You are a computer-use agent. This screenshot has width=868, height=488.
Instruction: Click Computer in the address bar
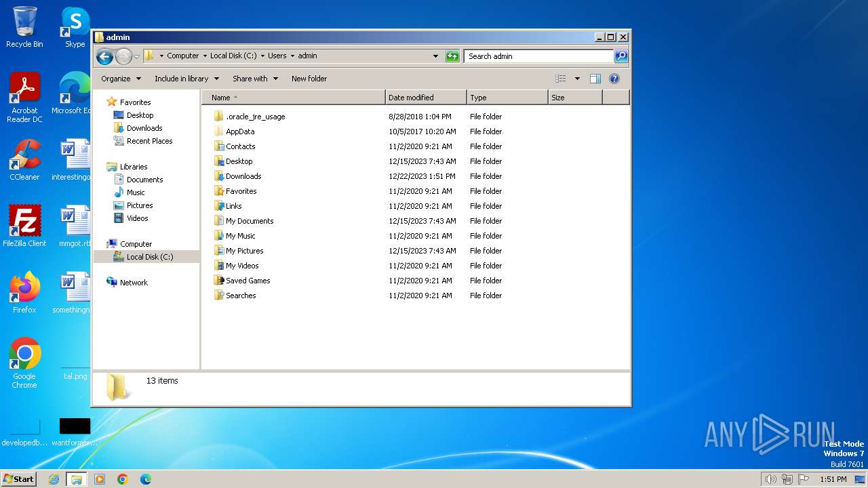(x=183, y=56)
